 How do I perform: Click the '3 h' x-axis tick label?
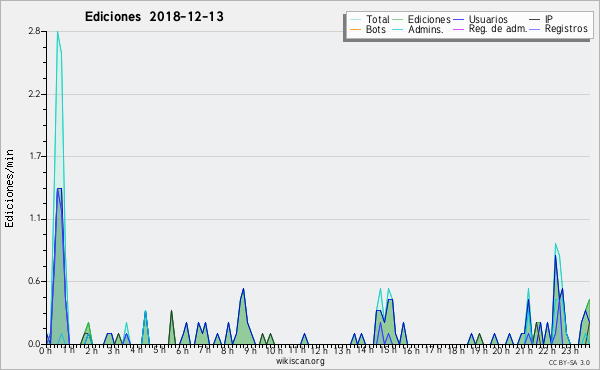[113, 350]
